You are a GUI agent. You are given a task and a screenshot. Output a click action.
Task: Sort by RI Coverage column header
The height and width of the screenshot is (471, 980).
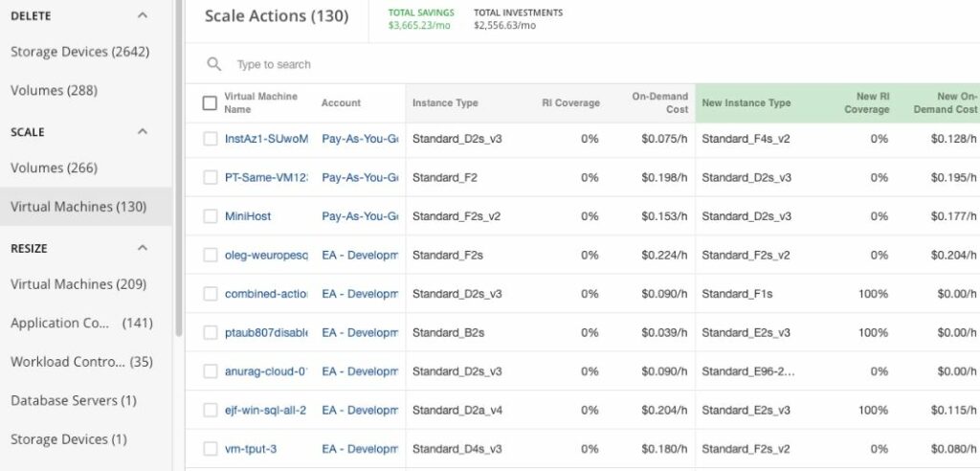pos(570,102)
